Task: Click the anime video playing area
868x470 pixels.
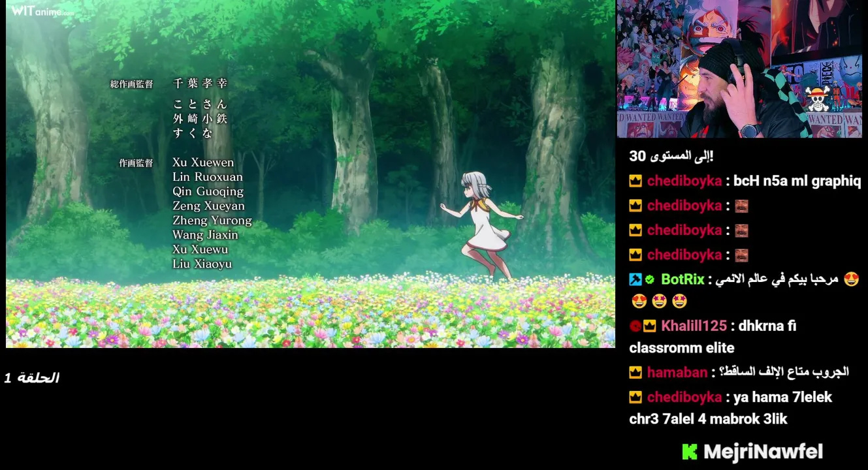Action: point(310,174)
